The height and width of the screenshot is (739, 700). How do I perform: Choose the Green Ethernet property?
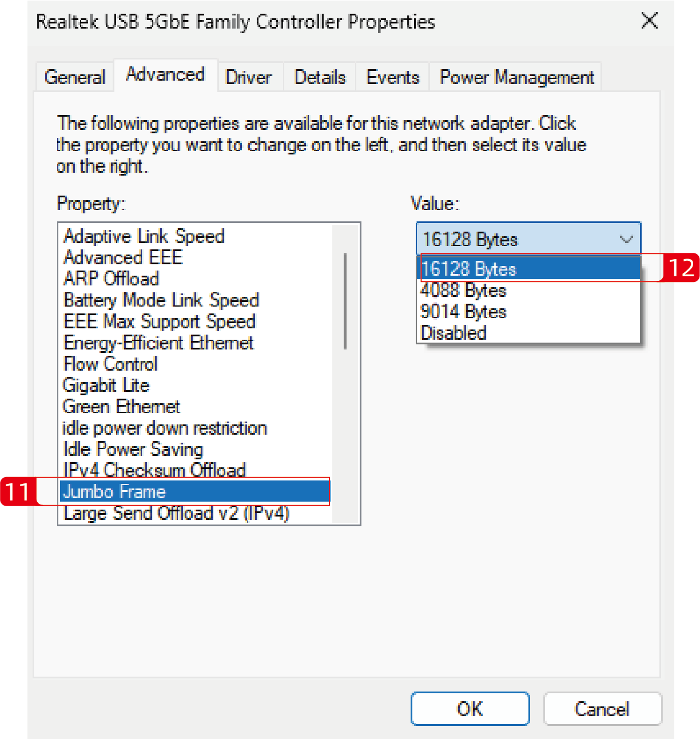(121, 407)
